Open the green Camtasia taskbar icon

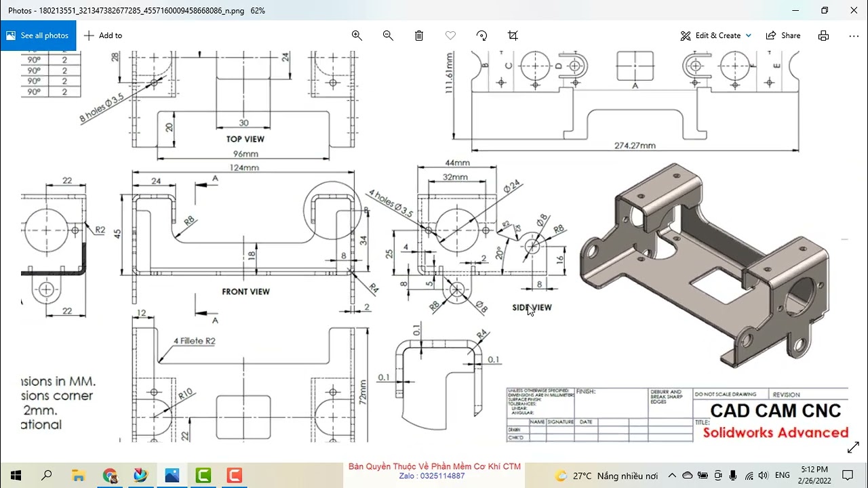click(203, 475)
